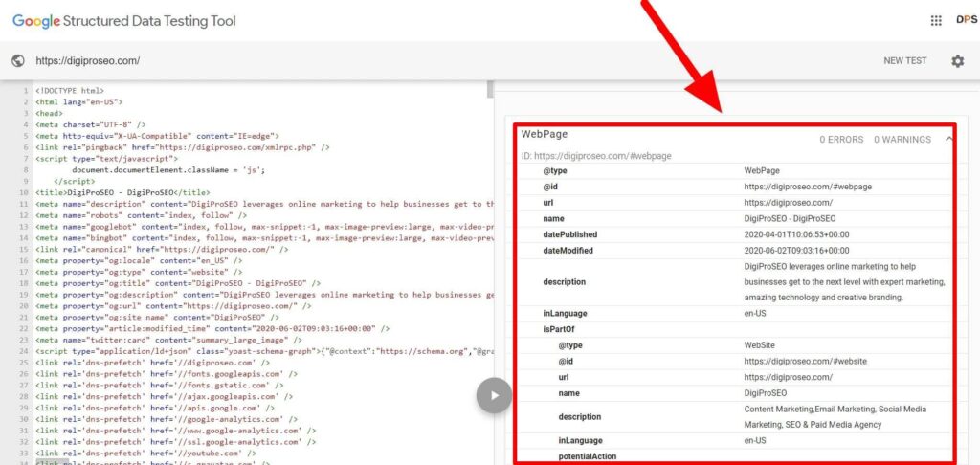Image resolution: width=980 pixels, height=465 pixels.
Task: Select the potentialAction row
Action: click(x=734, y=456)
